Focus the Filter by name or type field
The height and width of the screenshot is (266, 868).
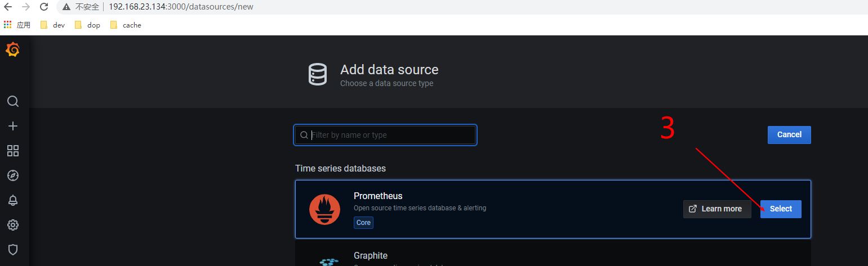[x=391, y=135]
